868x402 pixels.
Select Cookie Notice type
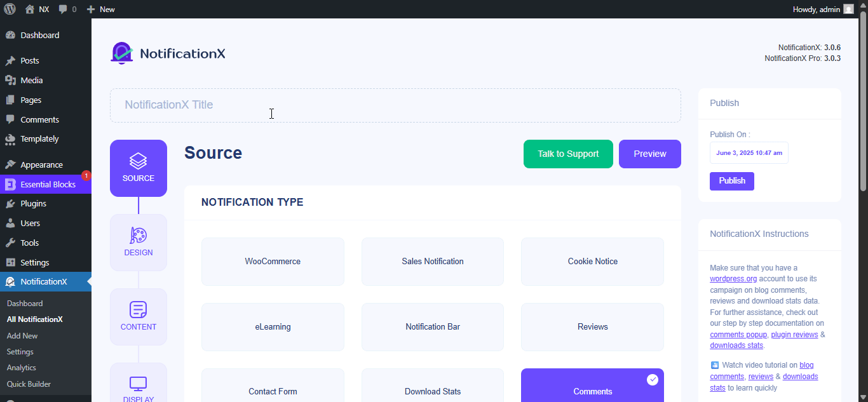point(593,262)
